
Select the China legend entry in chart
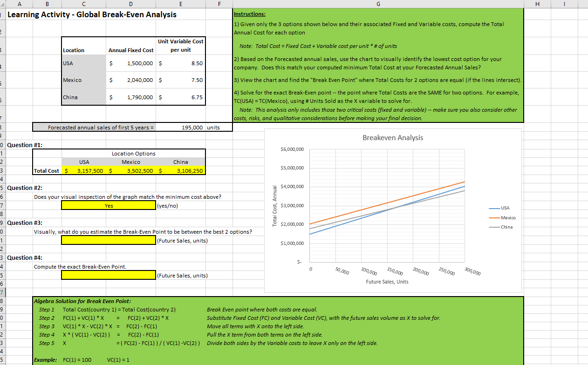[502, 227]
